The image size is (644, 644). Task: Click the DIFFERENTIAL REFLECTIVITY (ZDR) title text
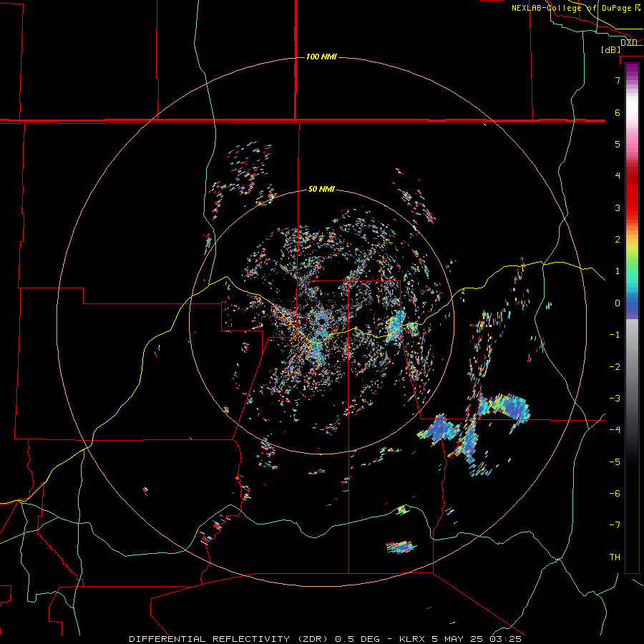(x=230, y=639)
